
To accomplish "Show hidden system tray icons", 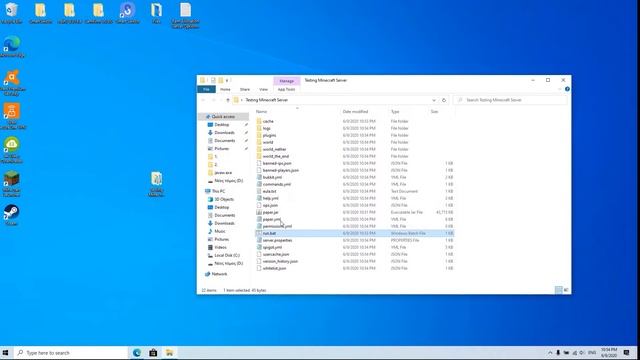I will [x=550, y=353].
